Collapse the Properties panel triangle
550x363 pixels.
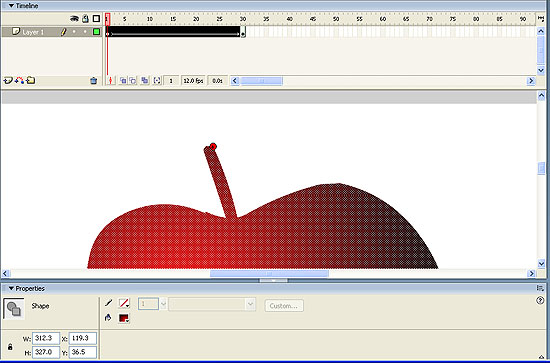point(11,288)
